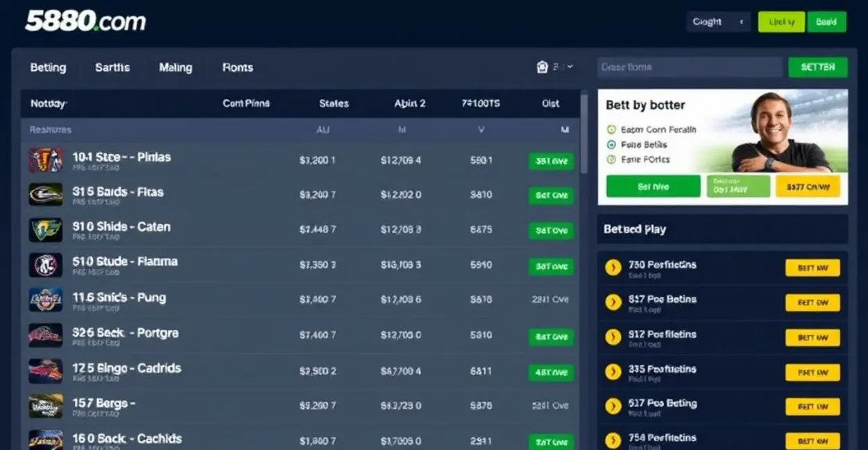Click the yellow arrow icon beside 335 Pesfitetins
The image size is (868, 450).
(x=613, y=372)
